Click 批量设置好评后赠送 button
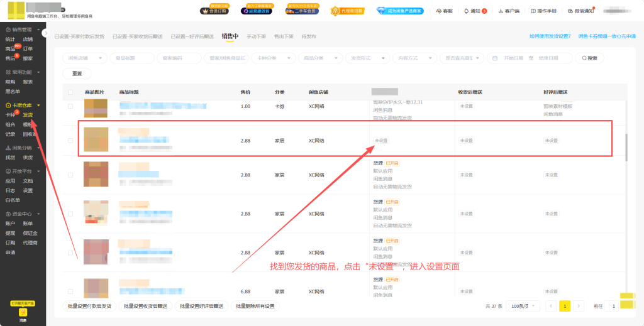Screen dimensions: 644x326 coord(202,306)
